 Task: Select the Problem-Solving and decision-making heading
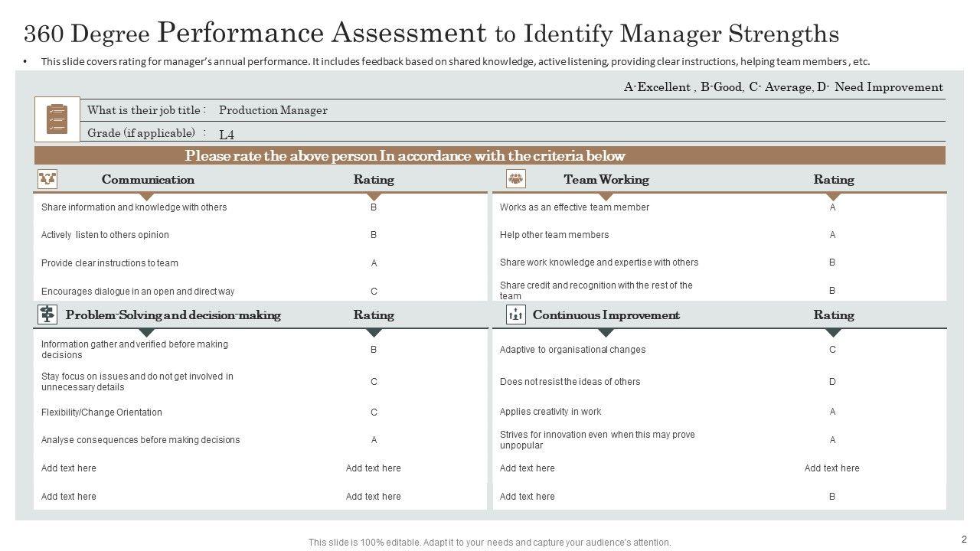[173, 315]
